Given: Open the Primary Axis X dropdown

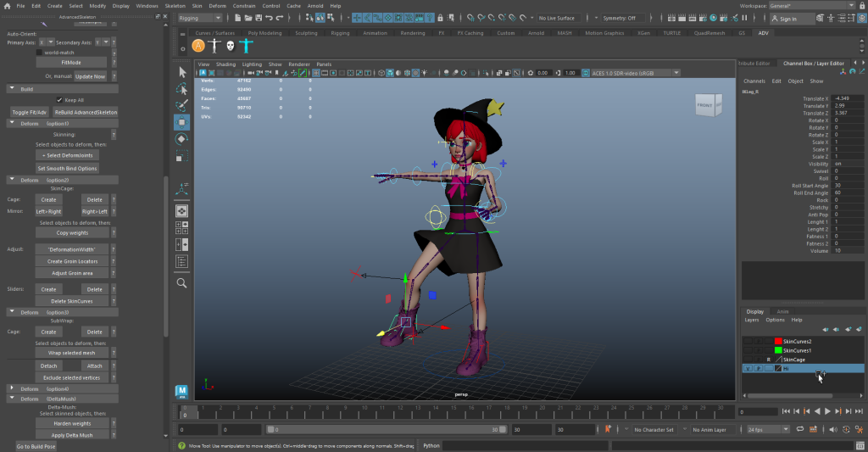Looking at the screenshot, I should 47,42.
